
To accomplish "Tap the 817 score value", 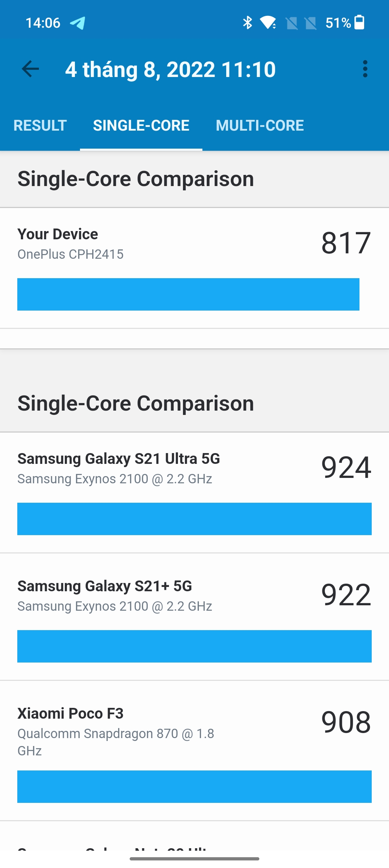I will click(x=346, y=243).
